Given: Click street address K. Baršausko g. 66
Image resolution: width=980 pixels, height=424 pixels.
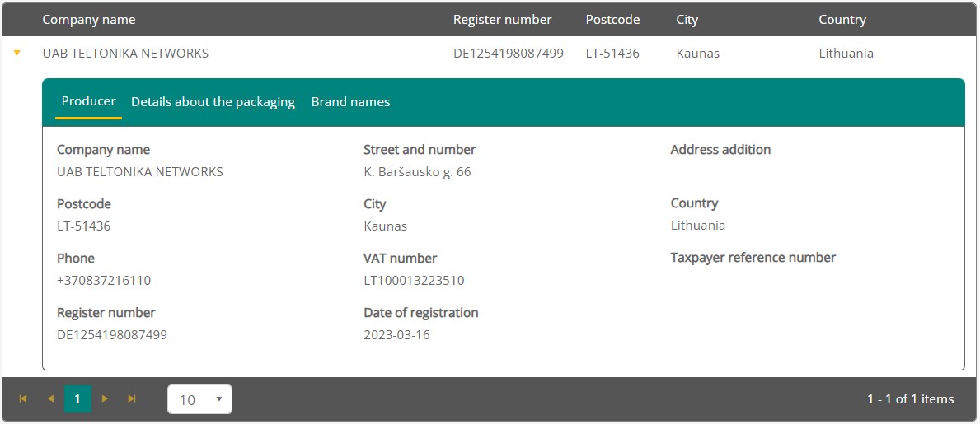Looking at the screenshot, I should (417, 172).
